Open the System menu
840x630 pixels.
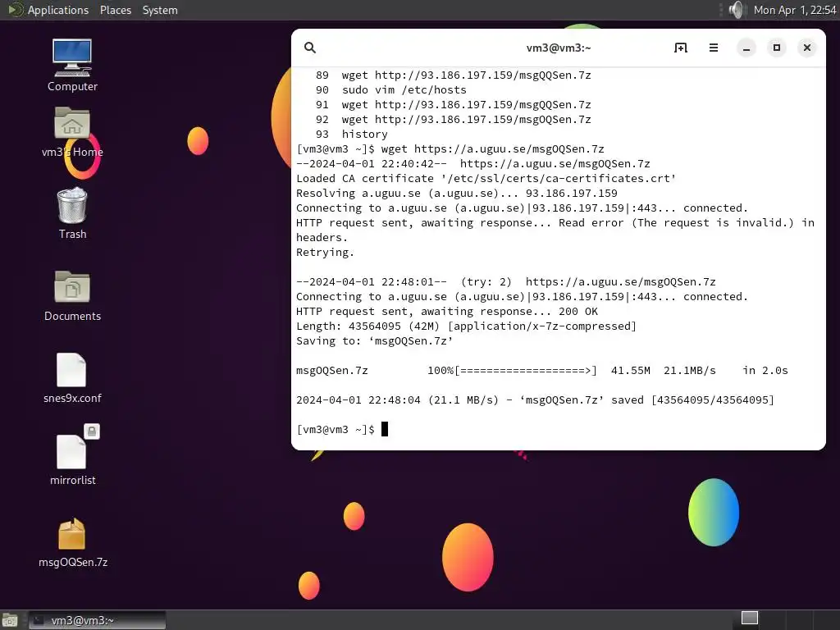tap(160, 10)
